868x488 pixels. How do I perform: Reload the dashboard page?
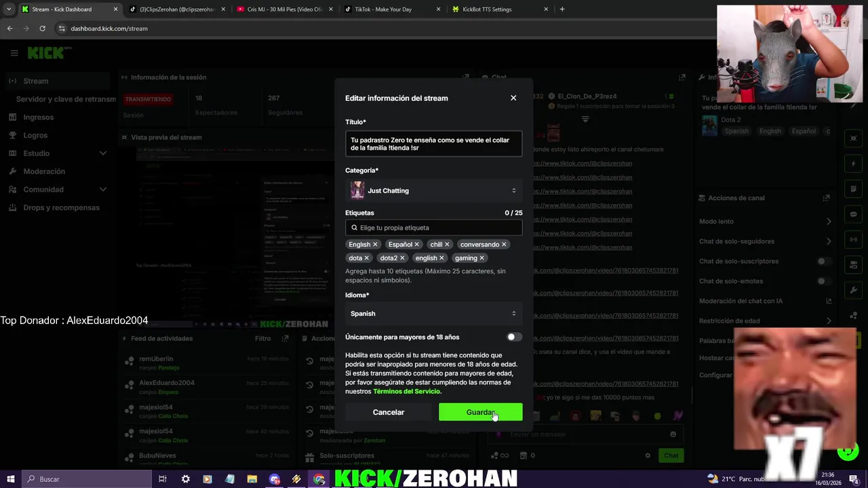(42, 28)
